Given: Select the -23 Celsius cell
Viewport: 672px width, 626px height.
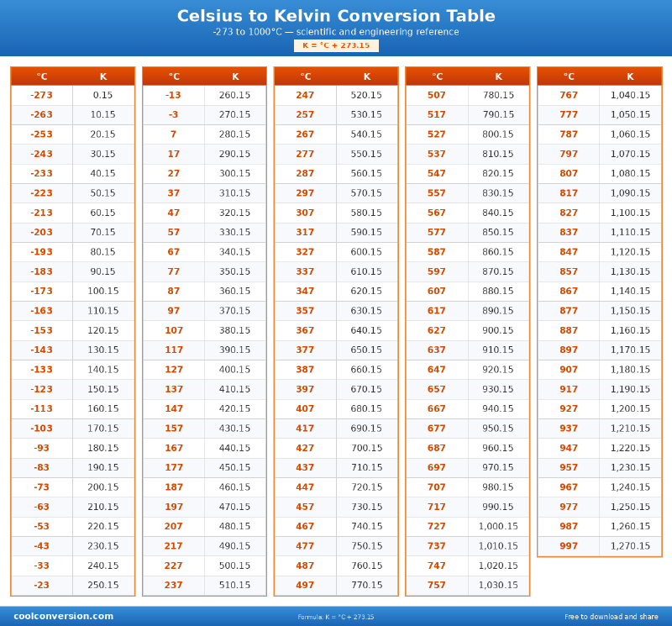Looking at the screenshot, I should pos(41,586).
